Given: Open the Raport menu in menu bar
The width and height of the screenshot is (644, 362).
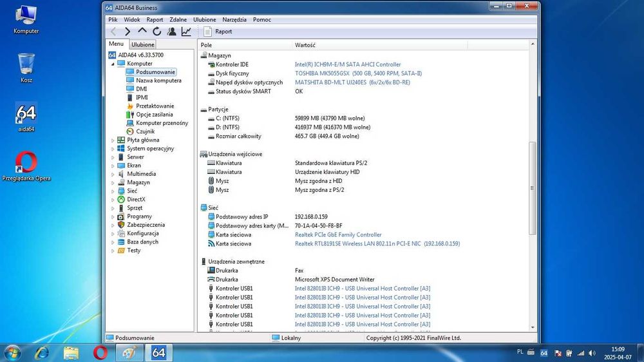Looking at the screenshot, I should pos(155,19).
